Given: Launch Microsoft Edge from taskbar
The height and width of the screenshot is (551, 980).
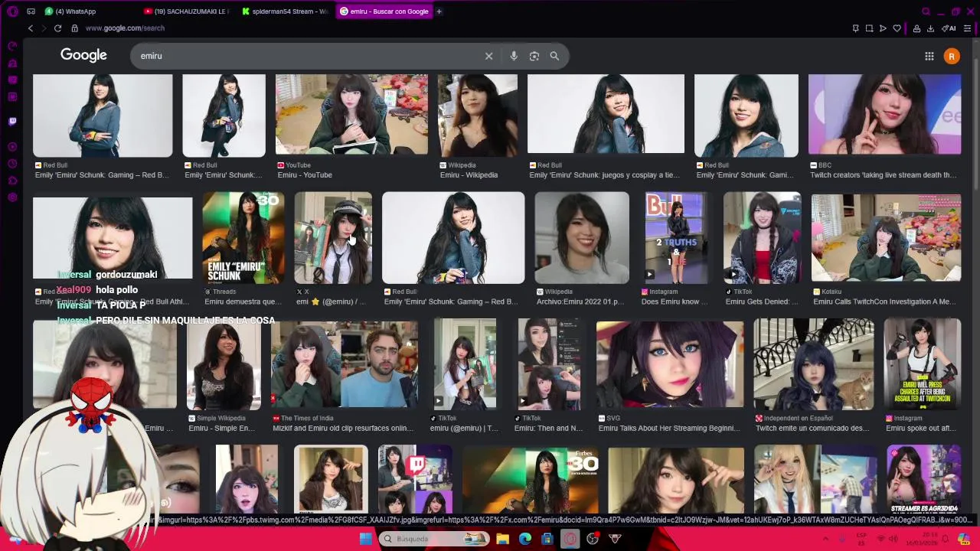Looking at the screenshot, I should pos(524,539).
